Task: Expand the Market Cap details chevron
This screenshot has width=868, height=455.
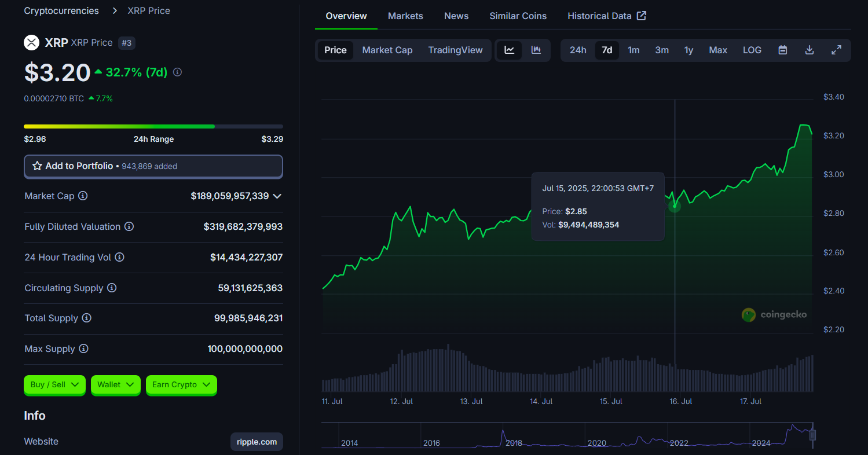Action: click(x=277, y=196)
